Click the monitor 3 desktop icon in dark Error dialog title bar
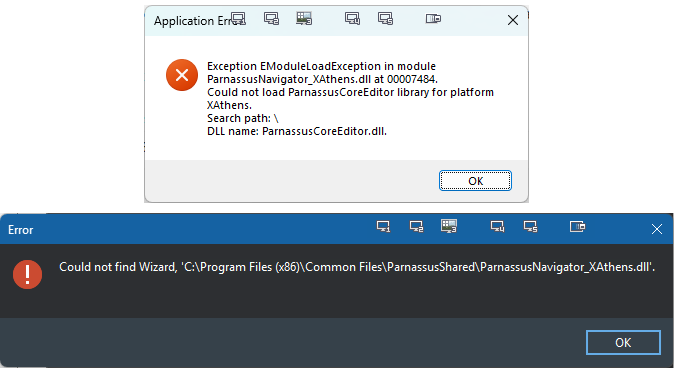Viewport: 676px width, 372px height. click(x=449, y=226)
